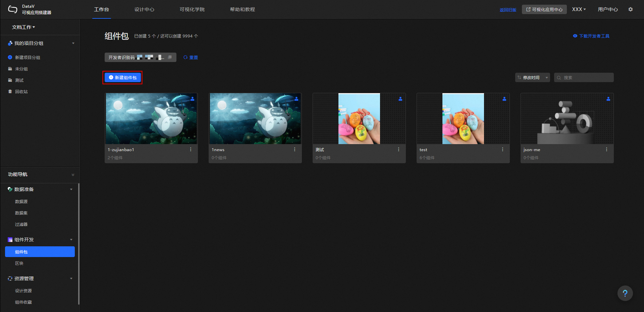Open 组件收藏 in the sidebar

pos(23,302)
